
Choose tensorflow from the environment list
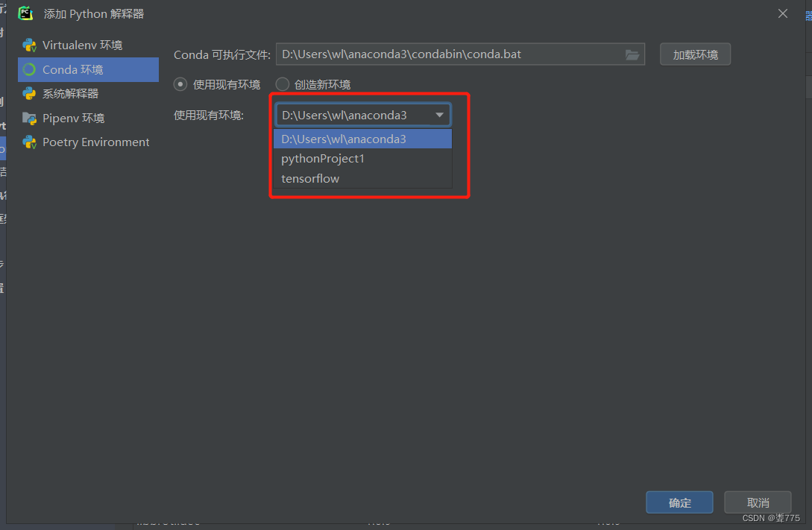[362, 179]
